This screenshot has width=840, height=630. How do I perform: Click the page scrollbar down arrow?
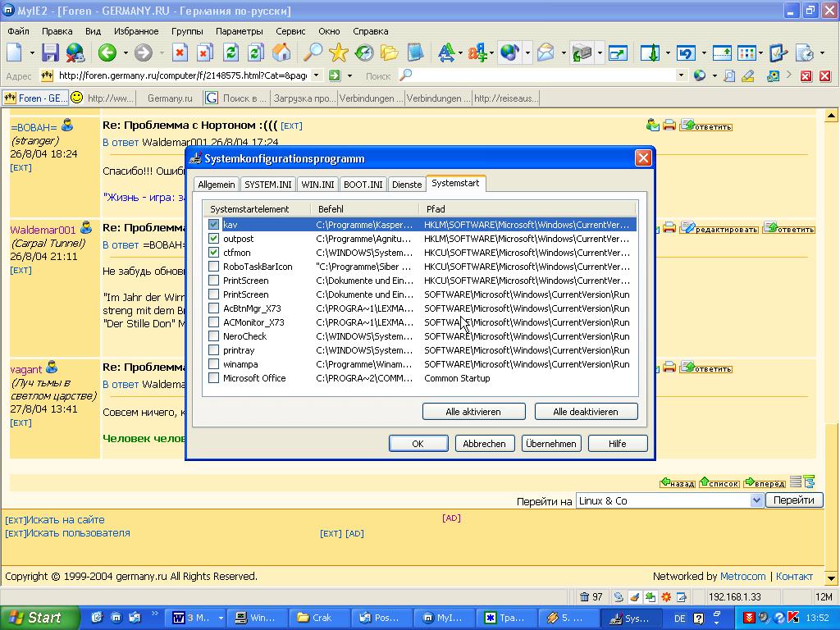(831, 578)
